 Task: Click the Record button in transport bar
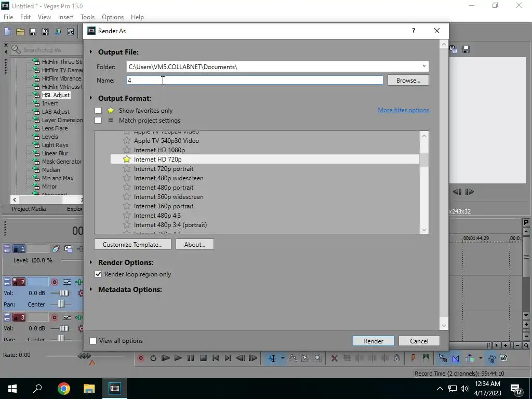tap(141, 358)
